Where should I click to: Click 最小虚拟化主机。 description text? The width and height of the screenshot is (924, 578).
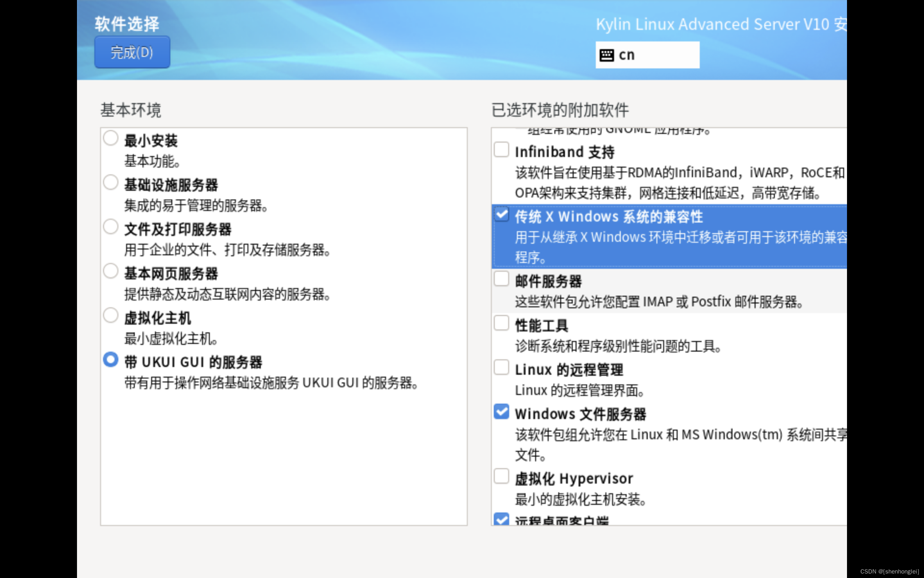click(x=171, y=339)
